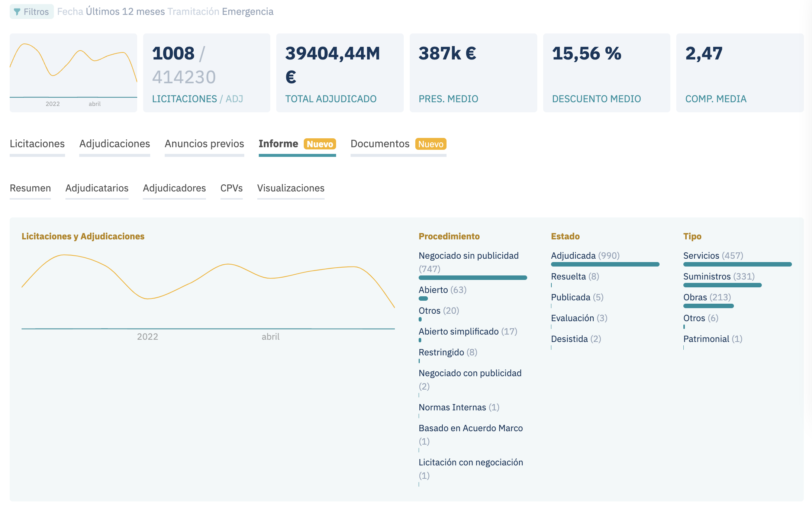This screenshot has width=812, height=510.
Task: Select Adjudicada estado filter
Action: click(585, 256)
